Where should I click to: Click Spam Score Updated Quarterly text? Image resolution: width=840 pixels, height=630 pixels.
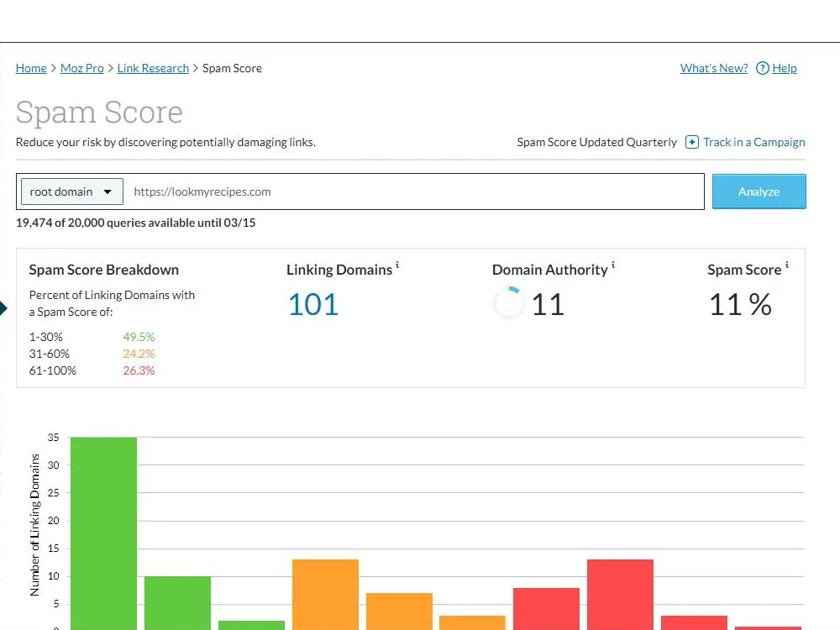point(596,142)
